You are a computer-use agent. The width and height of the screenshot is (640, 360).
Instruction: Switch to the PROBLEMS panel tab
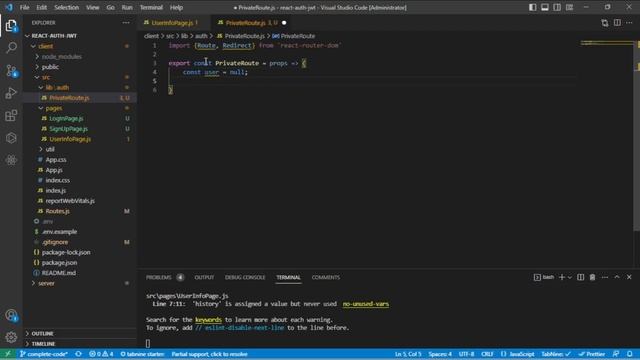pyautogui.click(x=158, y=277)
